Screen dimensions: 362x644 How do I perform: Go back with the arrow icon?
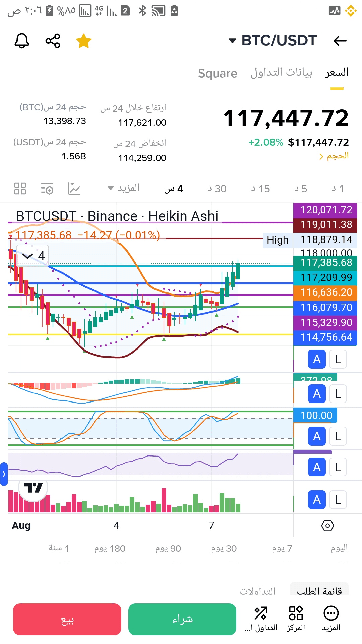click(340, 41)
